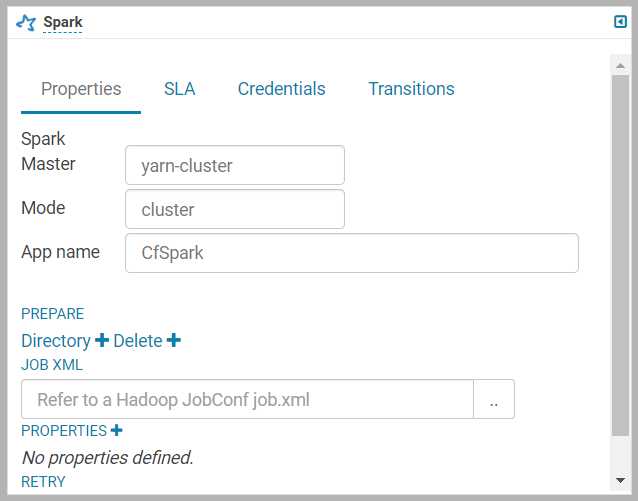Switch to the SLA tab
638x501 pixels.
(179, 89)
